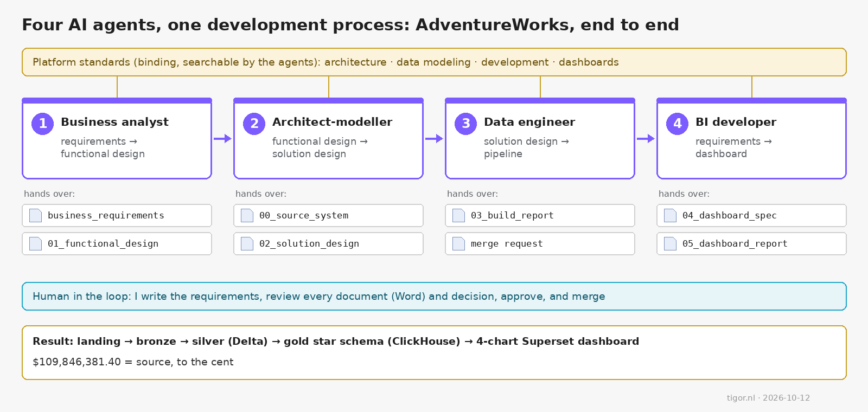Click the 'Data engineer' card title
Image resolution: width=868 pixels, height=412 pixels.
[x=529, y=122]
